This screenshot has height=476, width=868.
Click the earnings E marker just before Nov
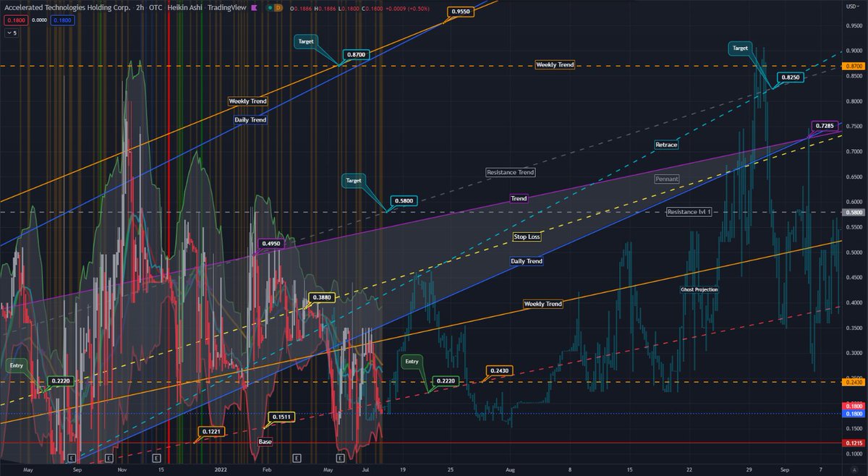click(x=109, y=459)
